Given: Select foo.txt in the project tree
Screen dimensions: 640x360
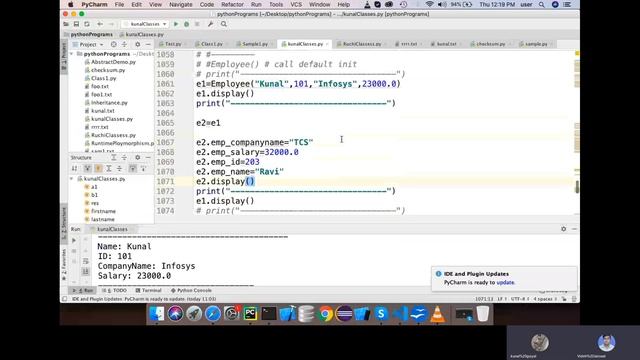Looking at the screenshot, I should pos(100,86).
